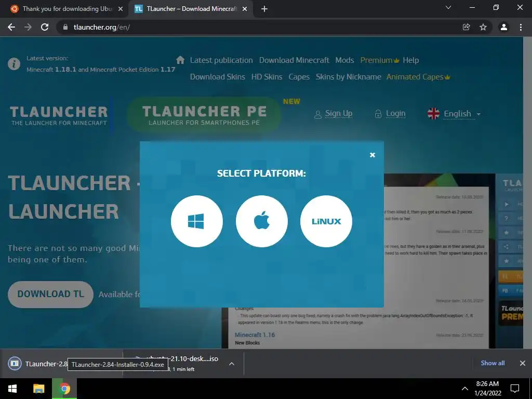Share this page via the share icon
532x399 pixels.
466,27
